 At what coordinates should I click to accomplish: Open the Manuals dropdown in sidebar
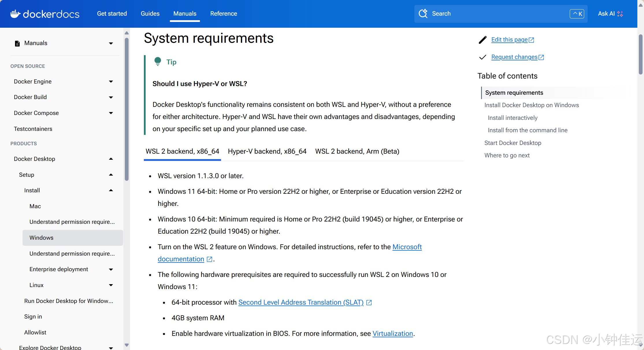[x=111, y=43]
